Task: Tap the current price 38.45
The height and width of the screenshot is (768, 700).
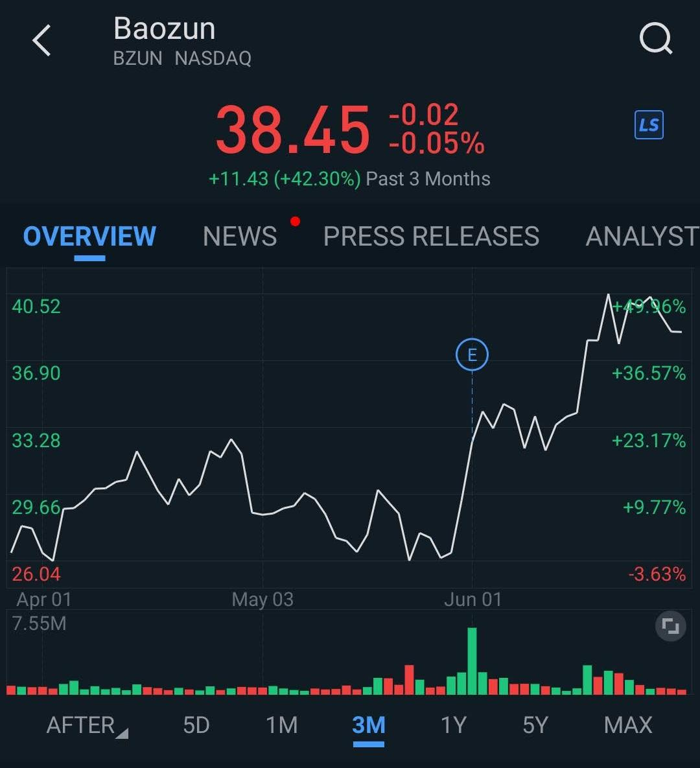Action: (x=292, y=130)
